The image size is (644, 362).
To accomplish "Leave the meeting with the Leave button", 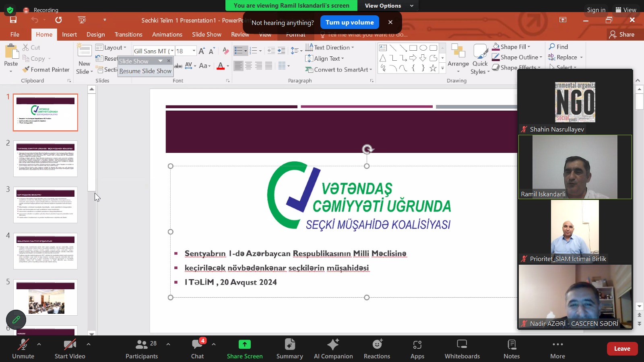I will pos(622,349).
